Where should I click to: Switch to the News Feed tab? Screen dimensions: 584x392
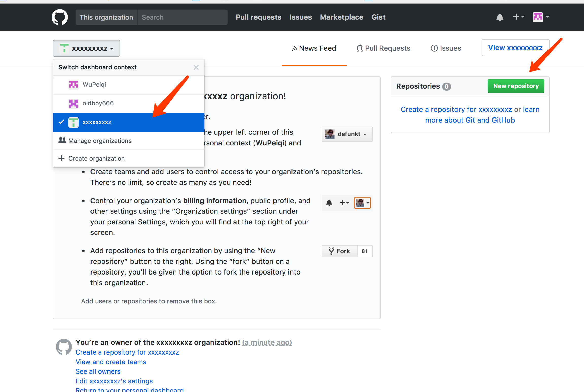pos(314,48)
